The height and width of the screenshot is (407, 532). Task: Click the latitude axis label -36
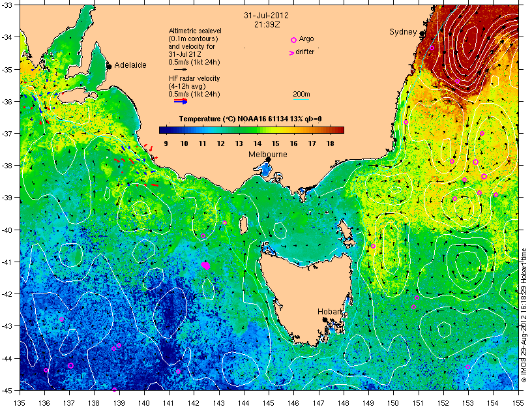pos(6,102)
